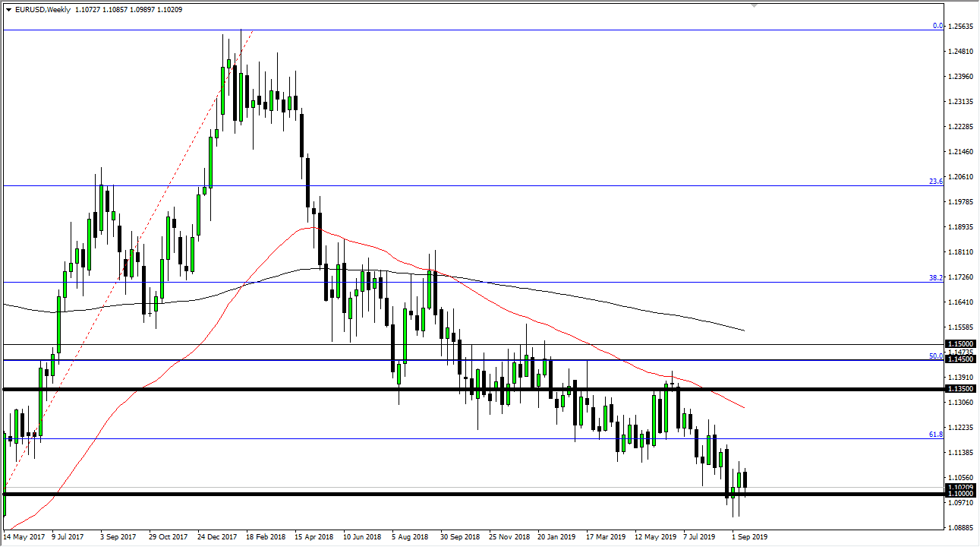Select the 23.6 Fibonacci retracement line
980x547 pixels.
pyautogui.click(x=455, y=185)
